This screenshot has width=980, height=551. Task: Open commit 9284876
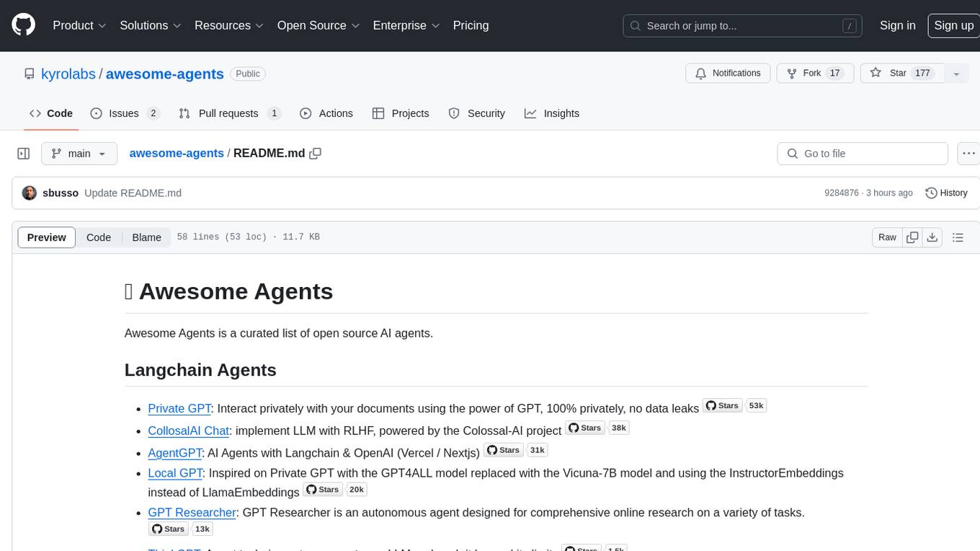tap(841, 193)
